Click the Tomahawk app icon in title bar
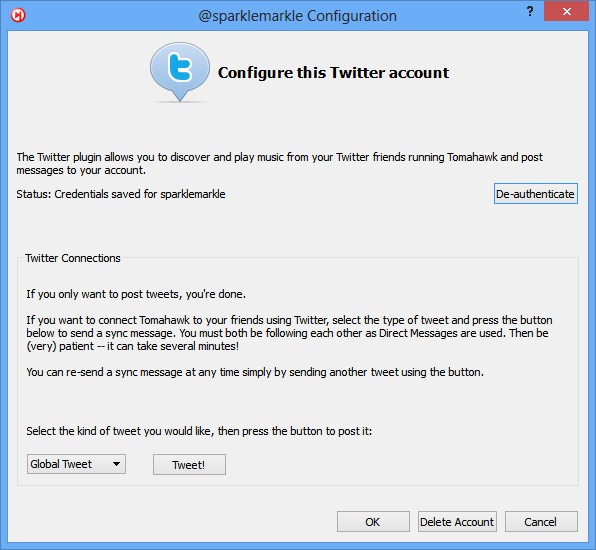596x550 pixels. click(x=18, y=15)
